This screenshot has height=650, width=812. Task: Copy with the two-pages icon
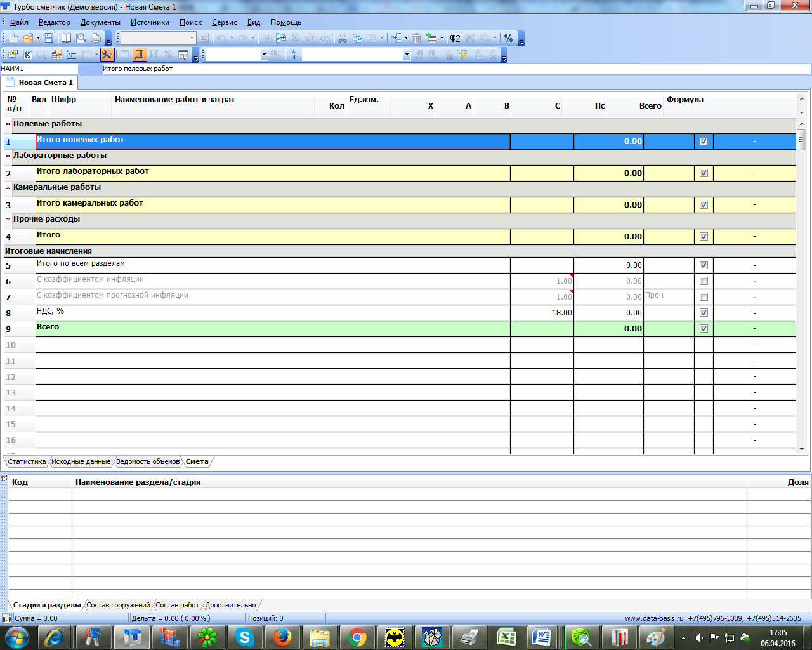pos(357,38)
